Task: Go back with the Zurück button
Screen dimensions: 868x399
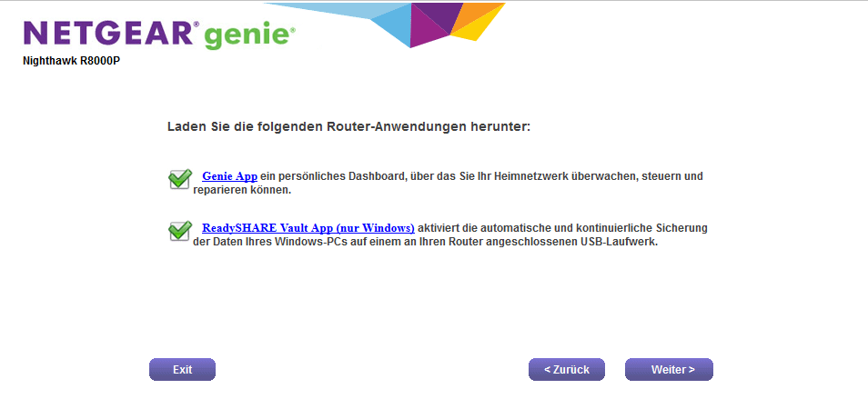Action: point(567,370)
